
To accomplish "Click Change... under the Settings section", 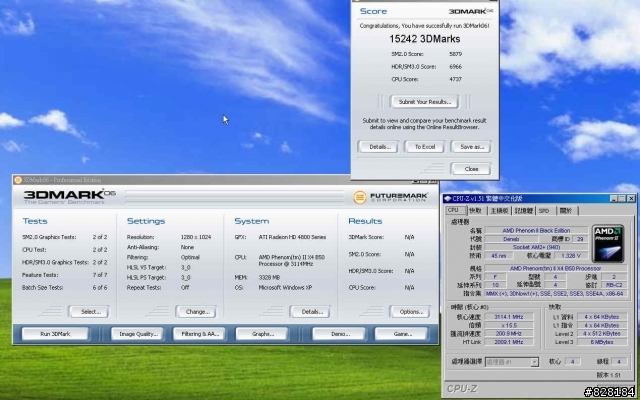I will pyautogui.click(x=198, y=311).
